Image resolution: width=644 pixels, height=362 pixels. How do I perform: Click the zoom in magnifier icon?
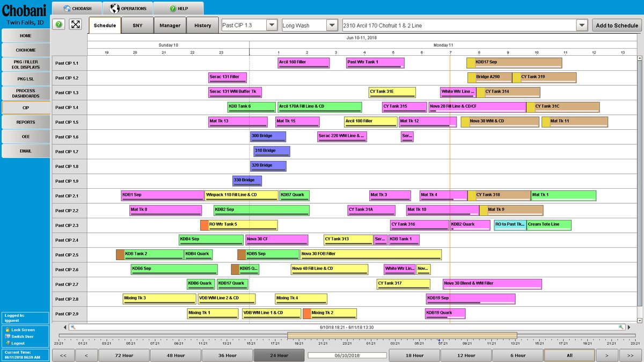(x=621, y=327)
